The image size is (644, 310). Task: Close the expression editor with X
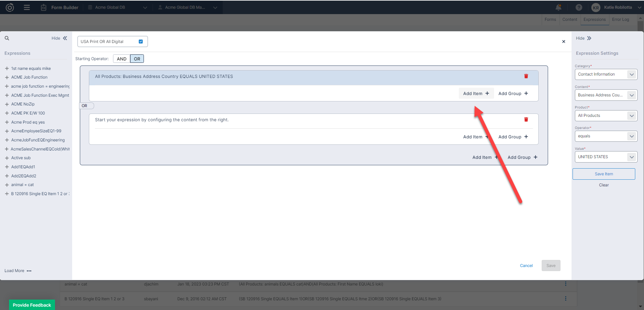pyautogui.click(x=563, y=42)
